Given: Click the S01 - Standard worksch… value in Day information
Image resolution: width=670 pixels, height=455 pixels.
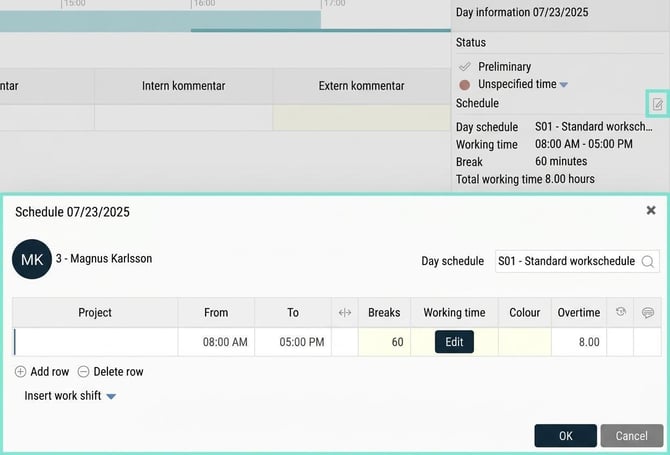Looking at the screenshot, I should pos(594,127).
